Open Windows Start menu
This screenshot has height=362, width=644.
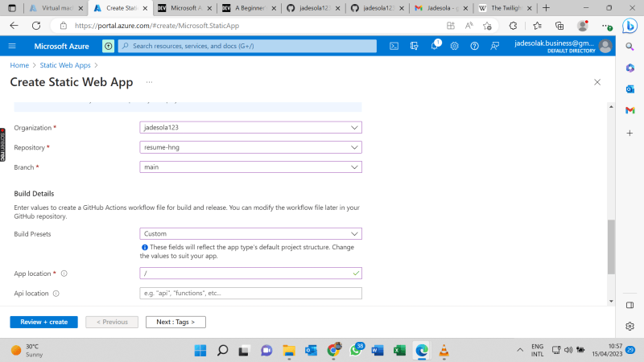200,351
